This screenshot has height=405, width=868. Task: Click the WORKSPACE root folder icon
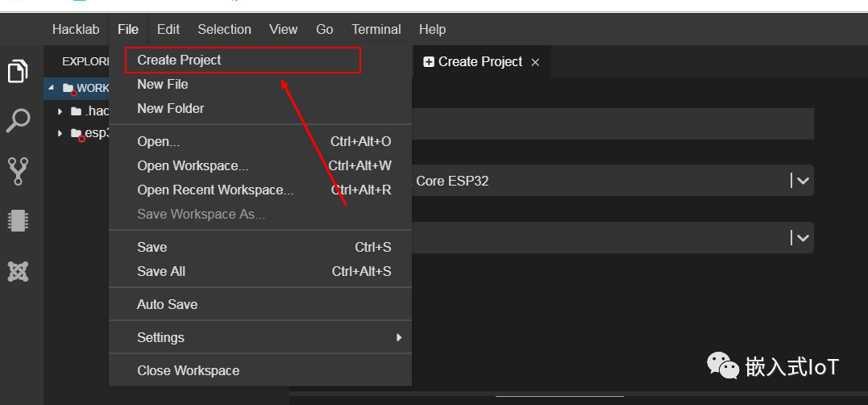(68, 88)
